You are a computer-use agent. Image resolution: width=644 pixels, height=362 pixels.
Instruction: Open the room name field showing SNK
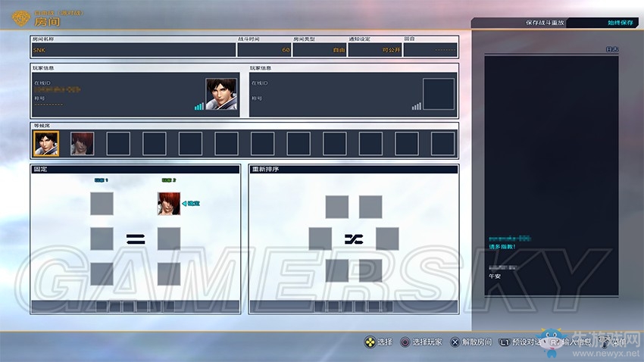134,50
